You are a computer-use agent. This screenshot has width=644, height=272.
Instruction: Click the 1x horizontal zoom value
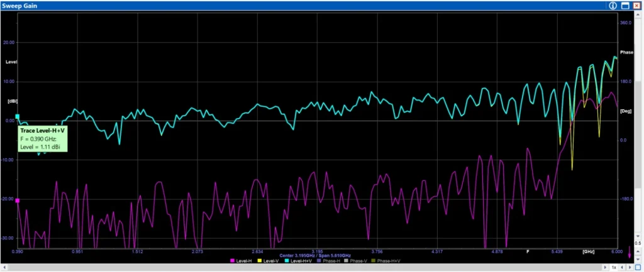[x=614, y=267]
